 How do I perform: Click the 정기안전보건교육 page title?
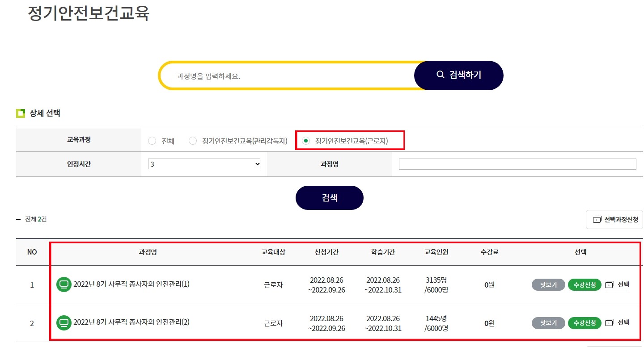(x=88, y=13)
